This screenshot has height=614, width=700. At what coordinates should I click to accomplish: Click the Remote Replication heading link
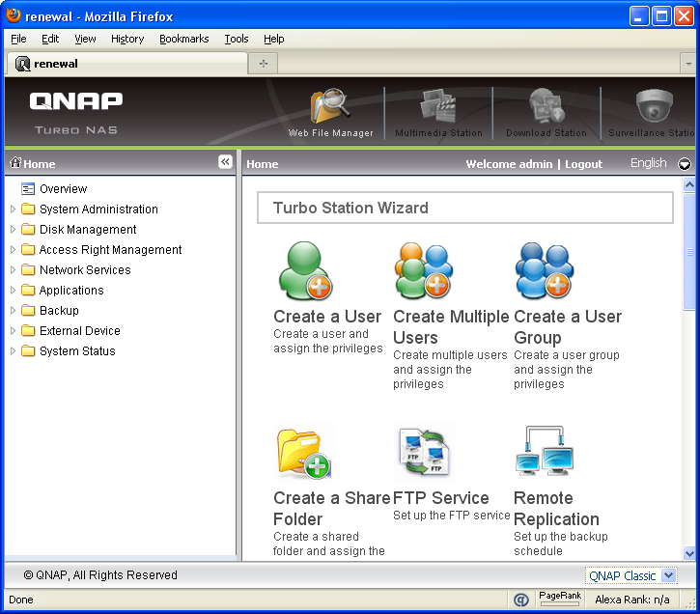point(556,509)
